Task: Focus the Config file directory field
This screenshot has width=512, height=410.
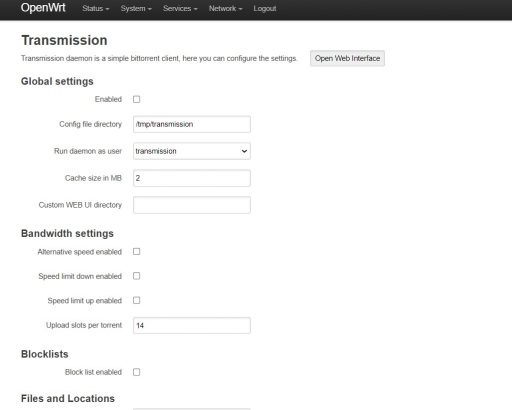Action: click(192, 124)
